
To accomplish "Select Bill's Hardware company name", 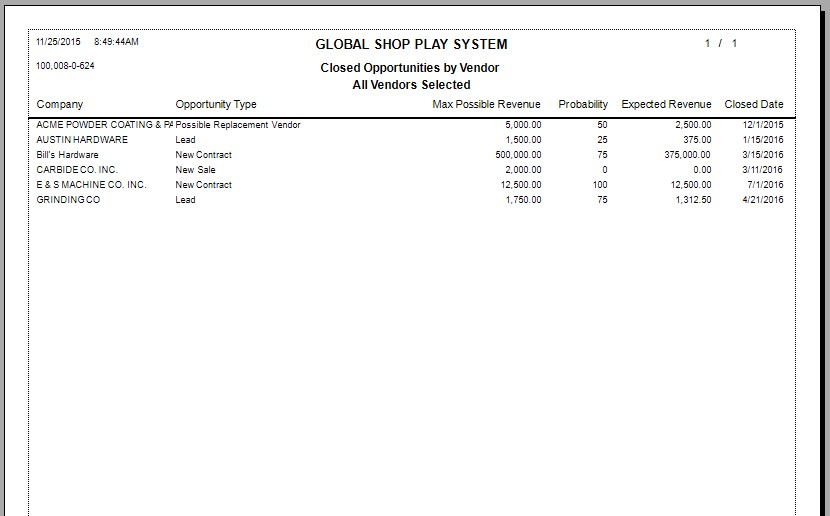I will (67, 155).
